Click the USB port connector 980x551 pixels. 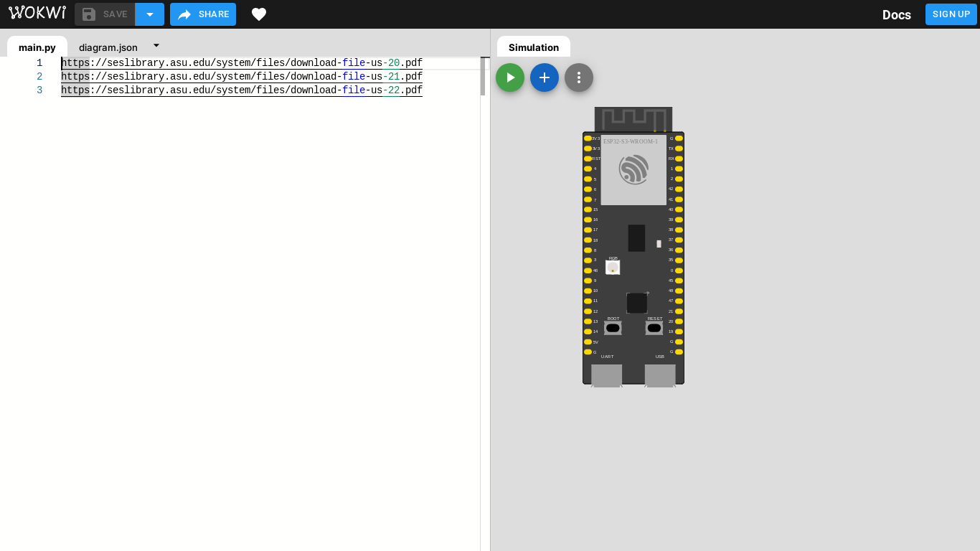pyautogui.click(x=660, y=376)
